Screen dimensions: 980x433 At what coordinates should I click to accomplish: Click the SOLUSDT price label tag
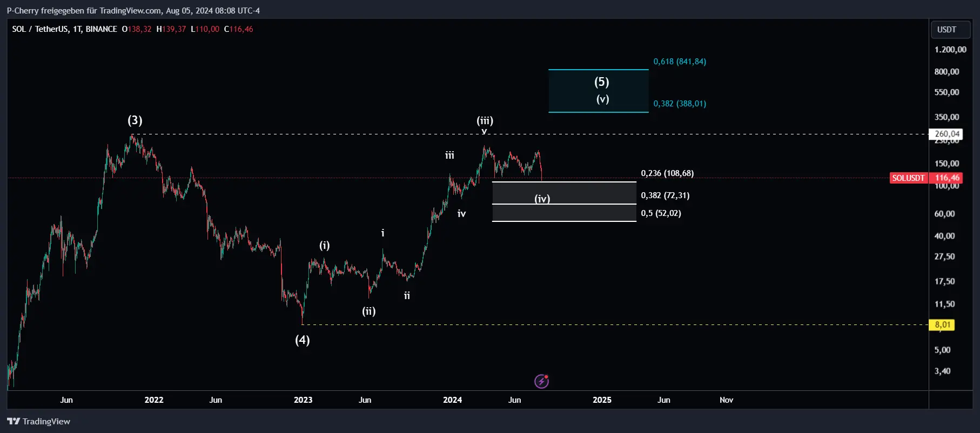[x=908, y=178]
